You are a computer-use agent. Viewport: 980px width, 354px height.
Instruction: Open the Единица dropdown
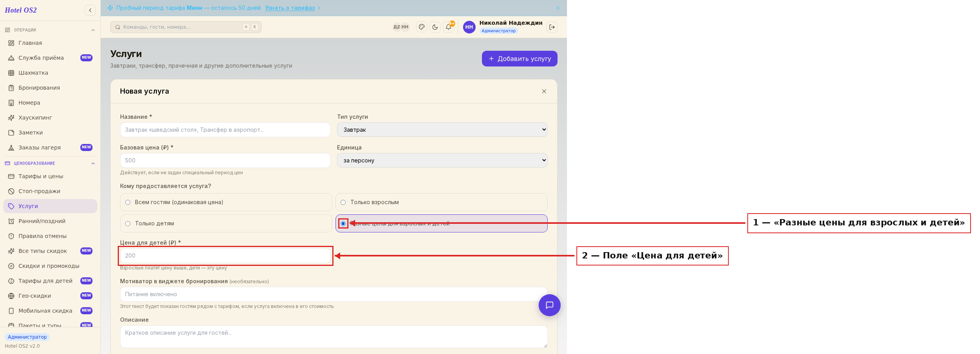tap(442, 160)
